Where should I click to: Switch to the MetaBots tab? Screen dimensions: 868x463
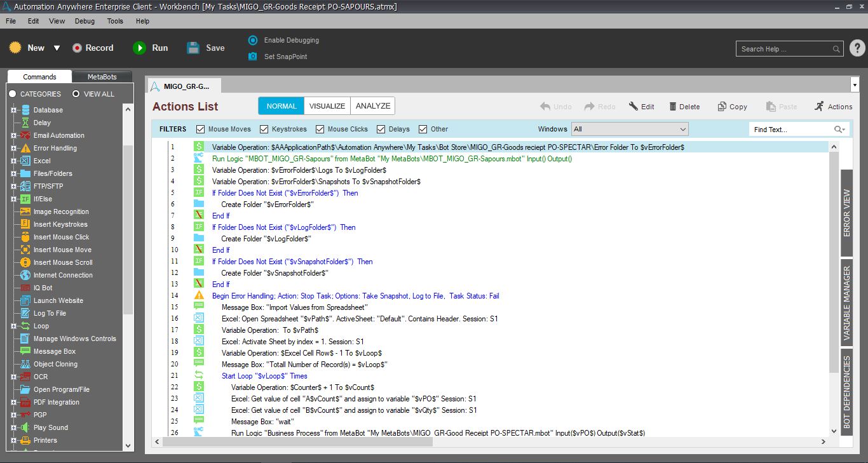click(x=102, y=77)
